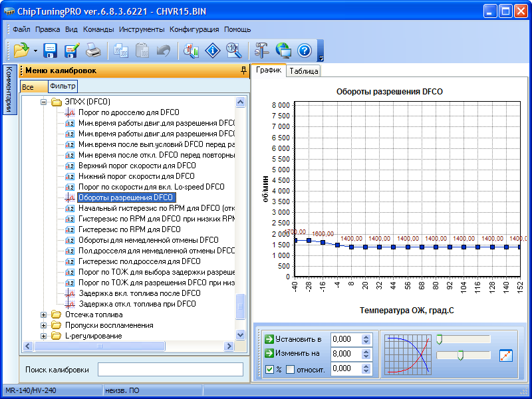Click the blue diamond info icon
Viewport: 532px width, 399px height.
point(212,51)
